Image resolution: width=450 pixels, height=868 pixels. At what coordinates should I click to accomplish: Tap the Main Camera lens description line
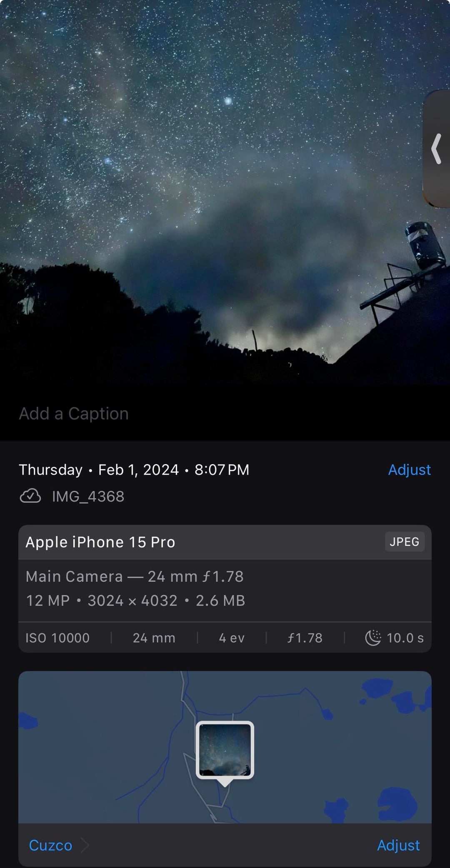coord(134,576)
